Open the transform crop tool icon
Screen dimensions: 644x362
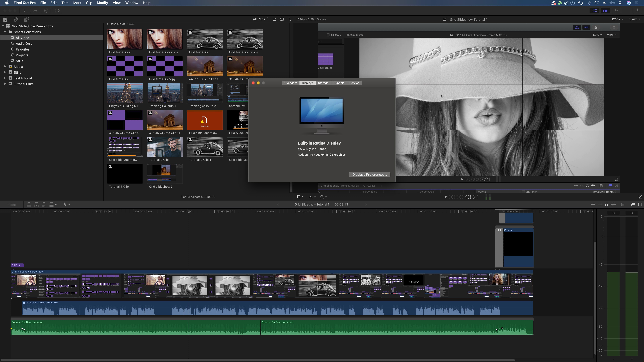(x=298, y=197)
